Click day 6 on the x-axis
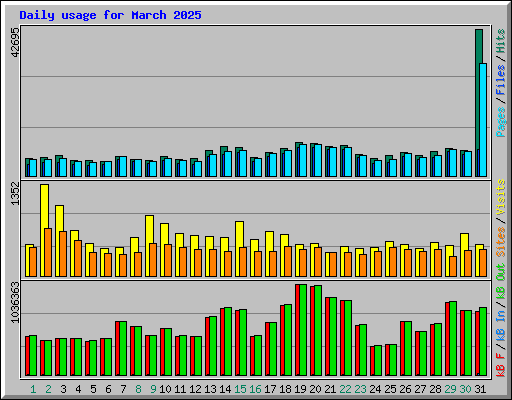Viewport: 512px width, 400px height. point(108,389)
